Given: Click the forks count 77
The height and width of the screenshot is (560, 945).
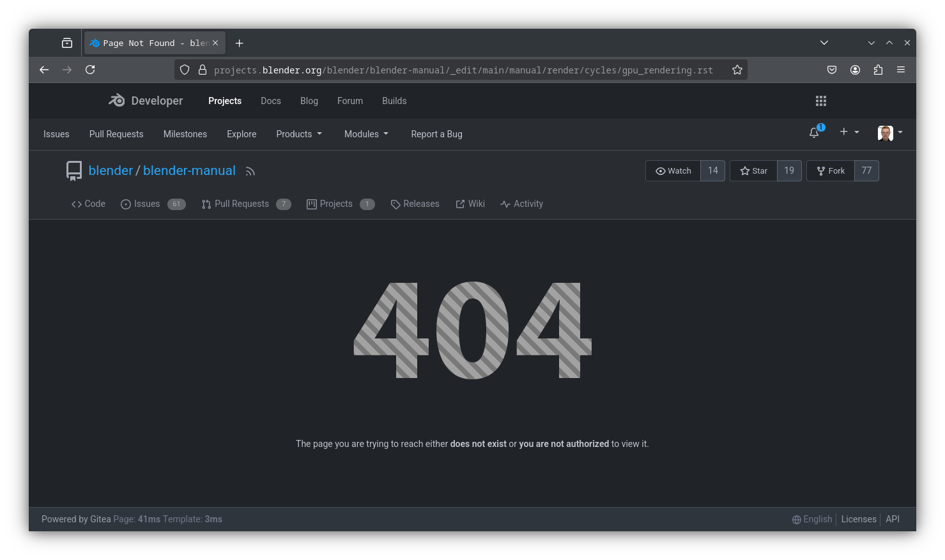Looking at the screenshot, I should coord(866,170).
